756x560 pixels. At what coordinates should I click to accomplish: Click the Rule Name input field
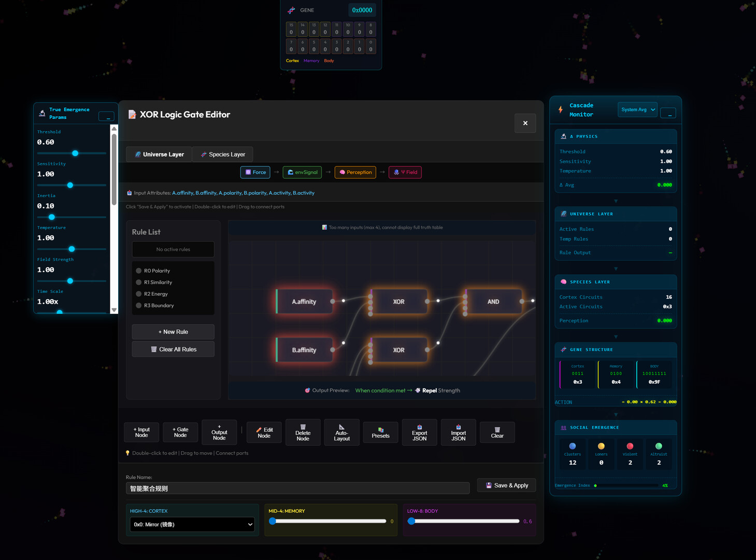297,488
